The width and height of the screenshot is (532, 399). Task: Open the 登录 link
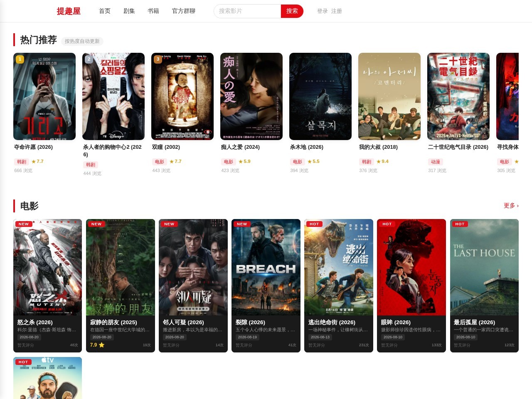click(323, 11)
